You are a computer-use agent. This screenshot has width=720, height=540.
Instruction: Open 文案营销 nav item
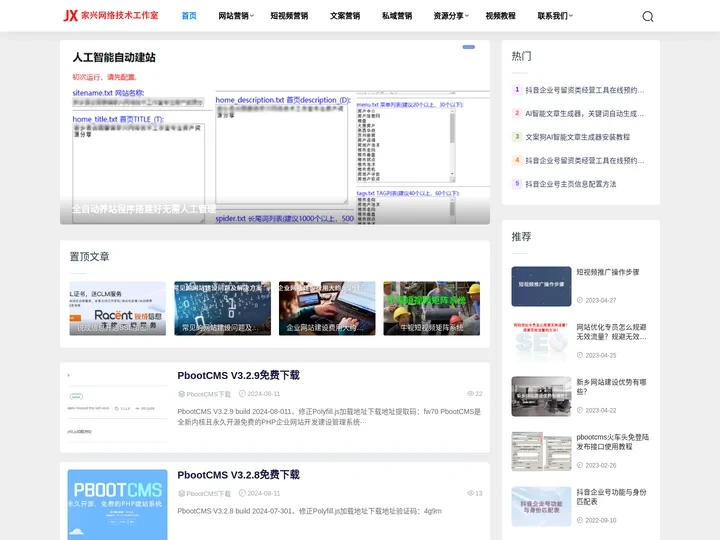345,16
